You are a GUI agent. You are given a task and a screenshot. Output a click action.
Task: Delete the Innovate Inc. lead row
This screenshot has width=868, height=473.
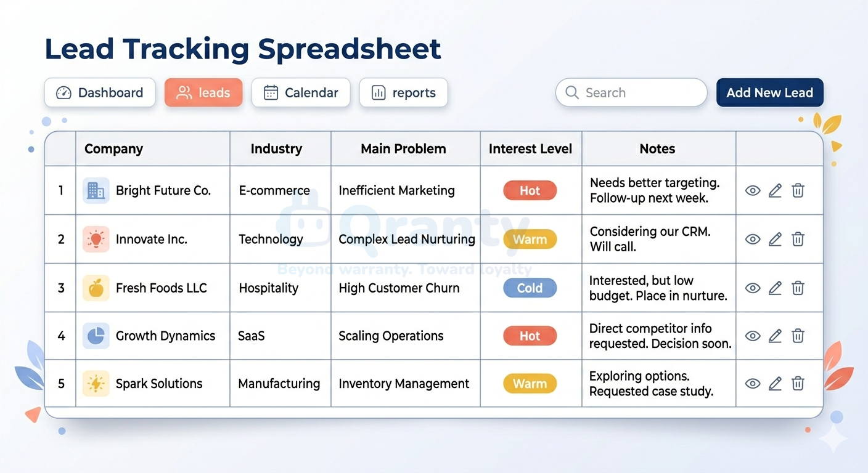point(798,239)
